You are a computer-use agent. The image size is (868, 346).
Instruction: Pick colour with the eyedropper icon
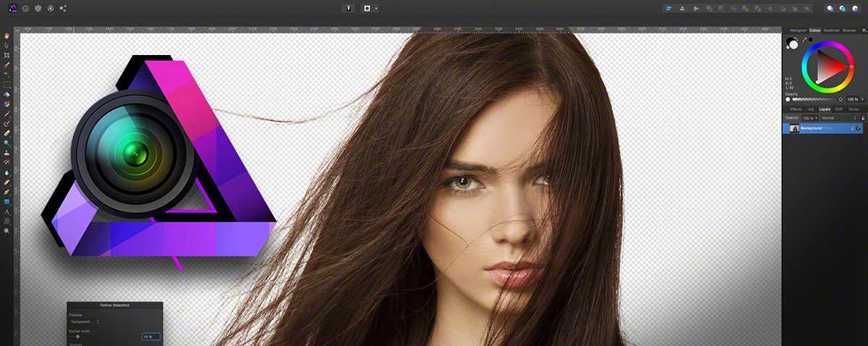[x=804, y=39]
